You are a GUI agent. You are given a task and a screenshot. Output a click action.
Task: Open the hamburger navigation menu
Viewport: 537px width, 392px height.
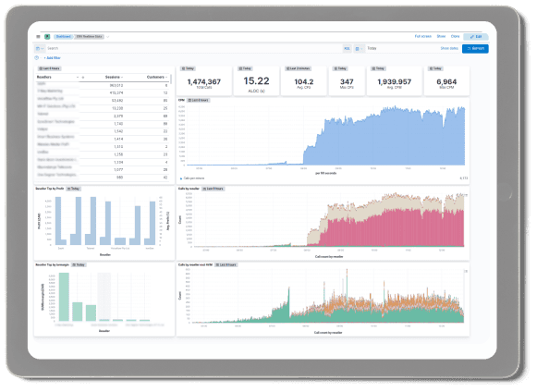tap(38, 37)
